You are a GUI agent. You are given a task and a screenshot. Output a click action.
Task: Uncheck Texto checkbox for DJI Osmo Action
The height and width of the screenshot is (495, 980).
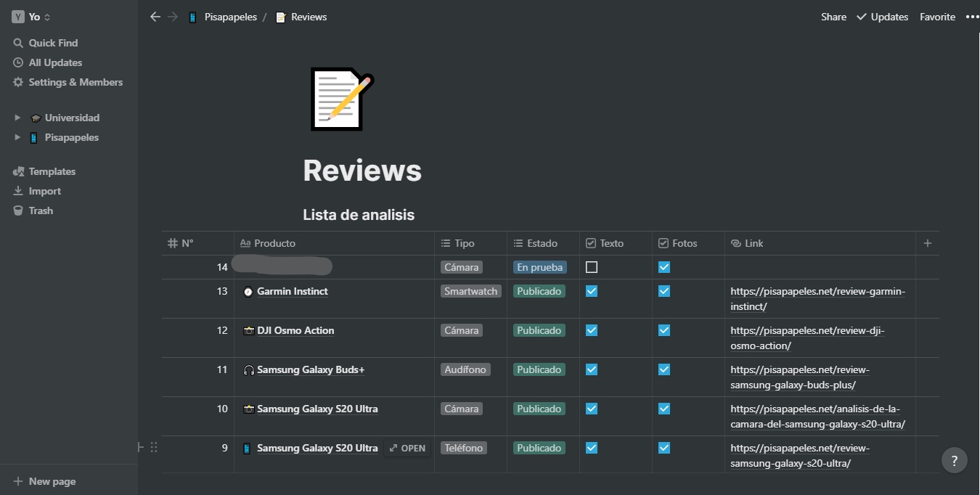click(x=592, y=330)
